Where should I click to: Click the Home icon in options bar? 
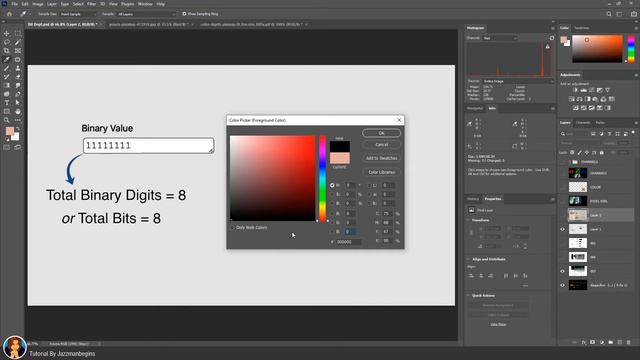(9, 14)
